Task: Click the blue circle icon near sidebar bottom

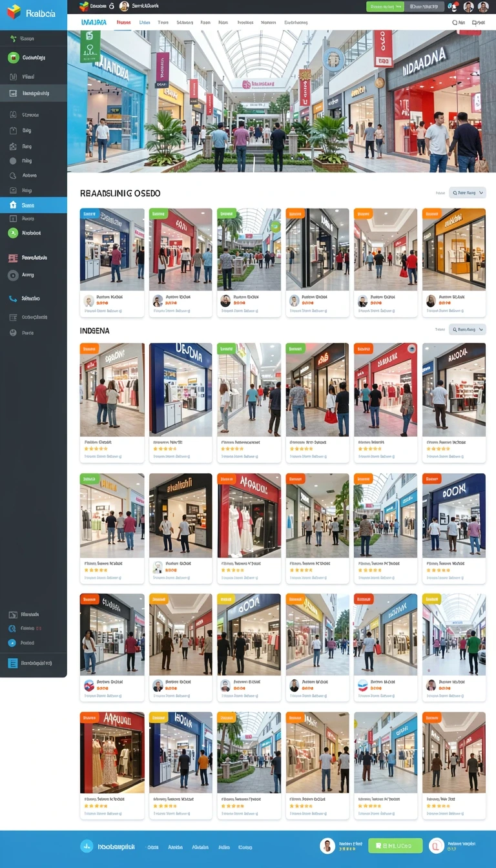Action: (x=12, y=643)
